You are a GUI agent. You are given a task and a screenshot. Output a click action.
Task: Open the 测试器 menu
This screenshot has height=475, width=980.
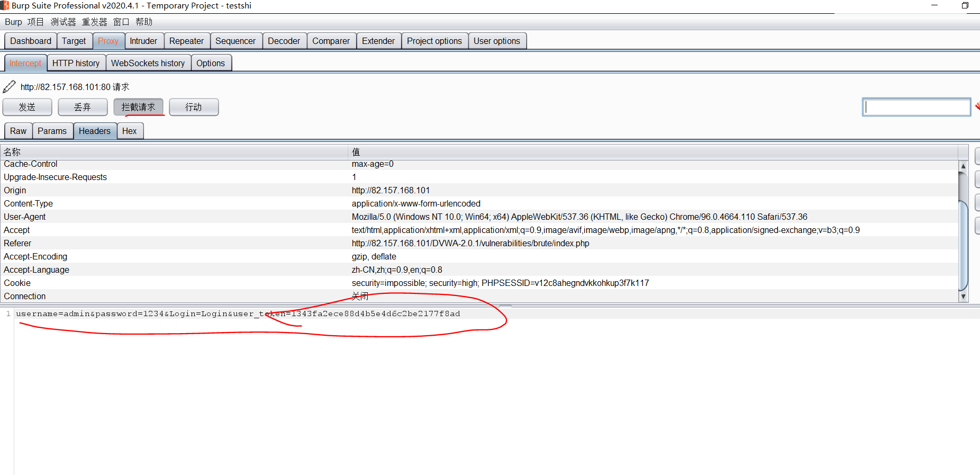[63, 22]
